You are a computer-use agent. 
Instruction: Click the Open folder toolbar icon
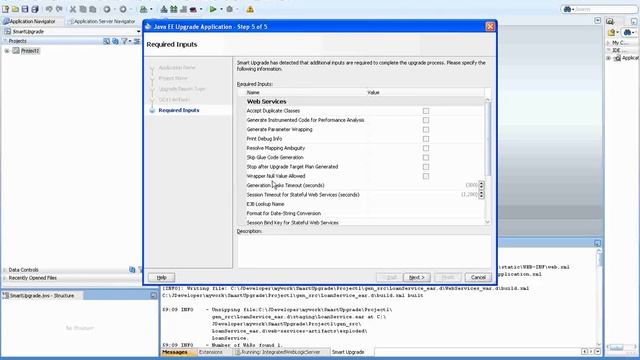pyautogui.click(x=16, y=9)
